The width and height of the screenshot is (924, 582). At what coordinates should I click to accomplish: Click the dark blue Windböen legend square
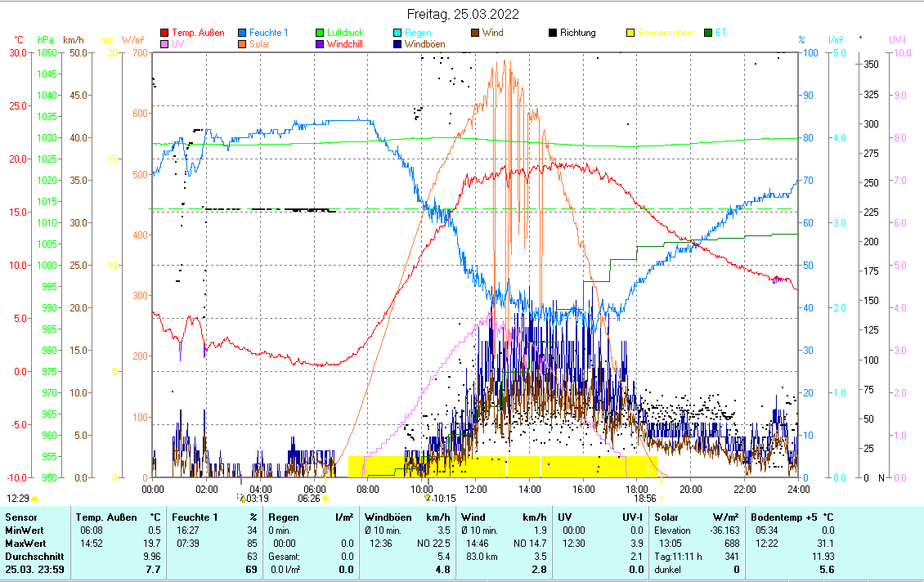[x=398, y=44]
